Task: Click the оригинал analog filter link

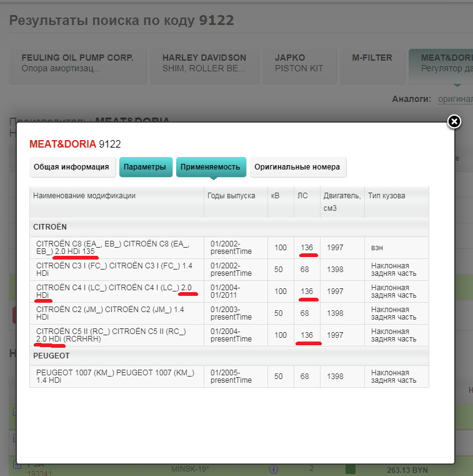Action: pyautogui.click(x=454, y=99)
